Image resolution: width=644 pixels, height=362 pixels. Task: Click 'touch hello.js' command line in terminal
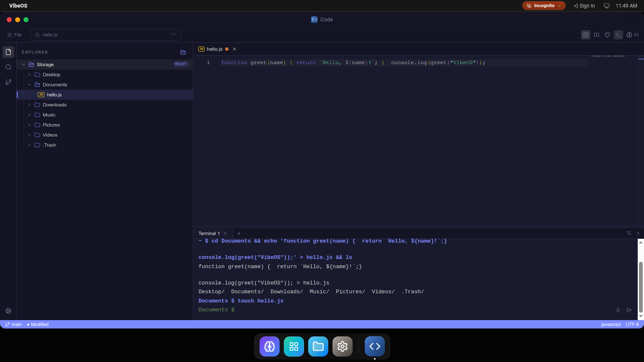pos(241,301)
